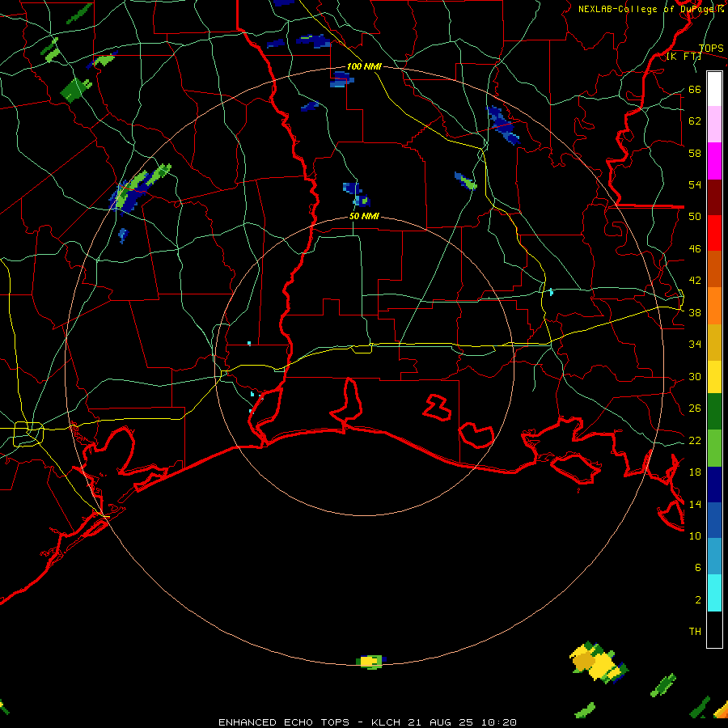Click the blue echo streak on northeast ring

[502, 125]
